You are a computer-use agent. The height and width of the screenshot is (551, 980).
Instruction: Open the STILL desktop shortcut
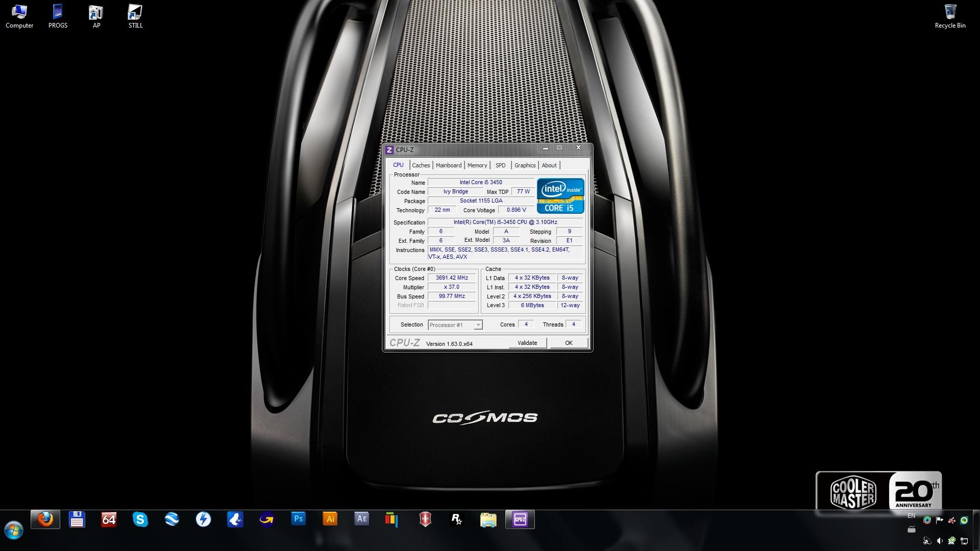click(x=135, y=16)
